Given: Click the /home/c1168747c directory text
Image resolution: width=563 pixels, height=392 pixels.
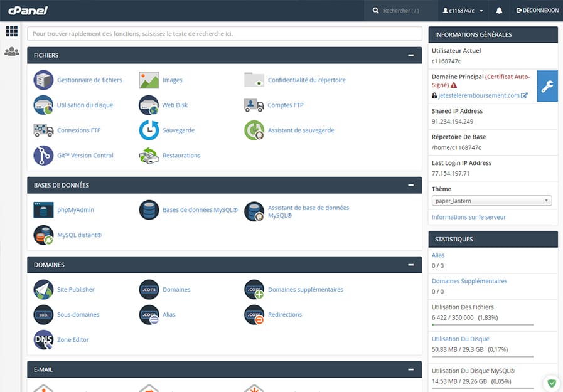Looking at the screenshot, I should point(456,147).
